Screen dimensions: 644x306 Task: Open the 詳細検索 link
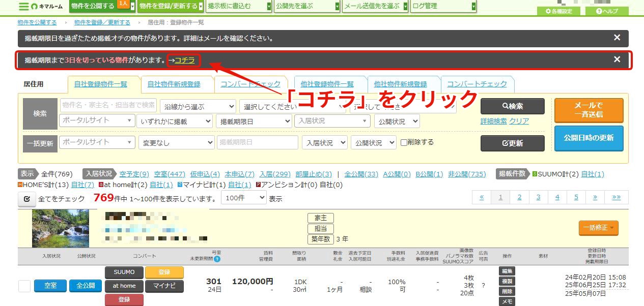pos(494,121)
